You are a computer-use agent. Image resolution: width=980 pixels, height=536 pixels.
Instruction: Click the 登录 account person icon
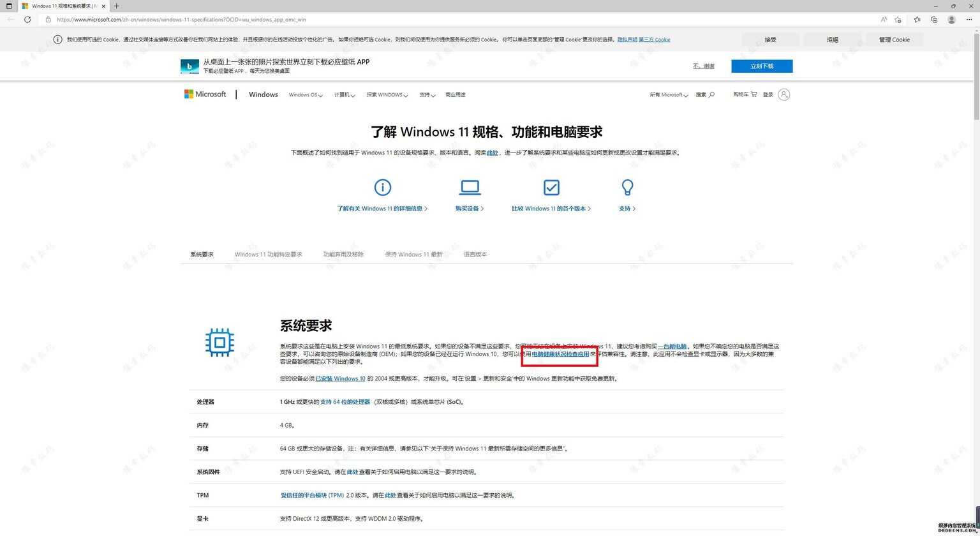pos(784,94)
